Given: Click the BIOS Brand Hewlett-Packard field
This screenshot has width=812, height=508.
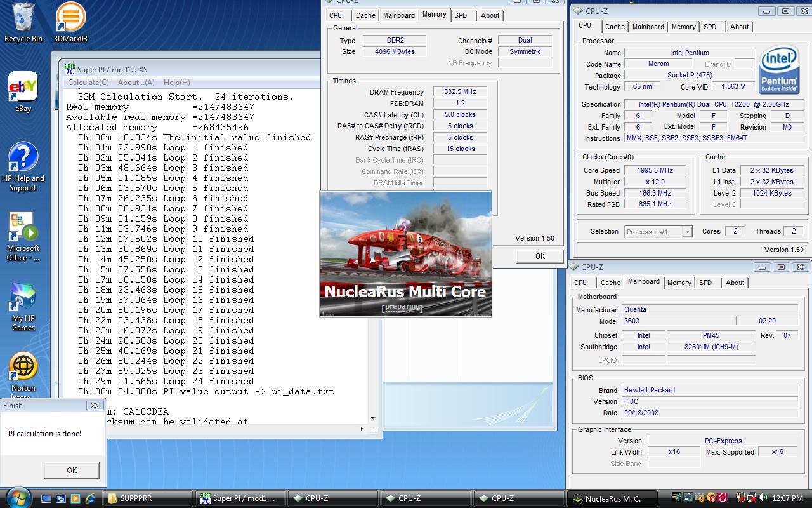Looking at the screenshot, I should pos(709,390).
